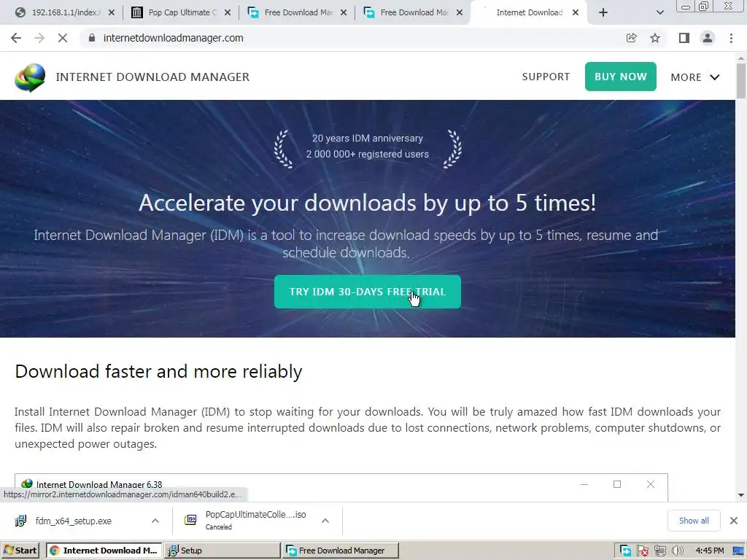
Task: Bookmark this page with the star
Action: pyautogui.click(x=655, y=38)
